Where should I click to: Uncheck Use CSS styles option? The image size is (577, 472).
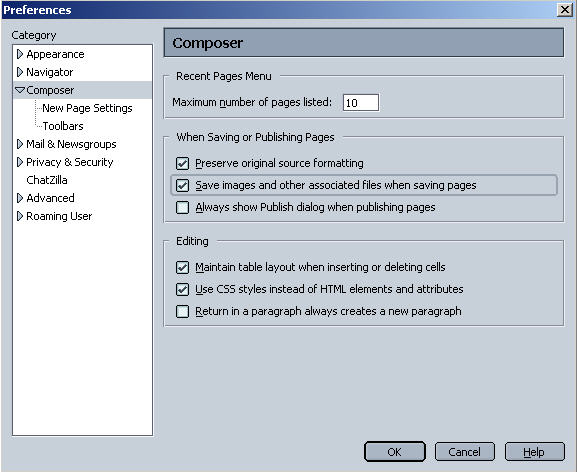click(183, 290)
